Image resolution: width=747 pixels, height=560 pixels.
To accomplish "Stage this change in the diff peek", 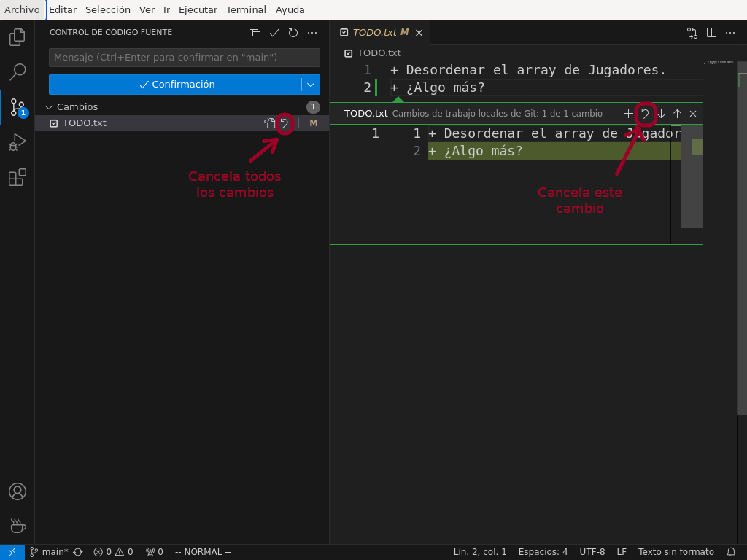I will (x=628, y=114).
